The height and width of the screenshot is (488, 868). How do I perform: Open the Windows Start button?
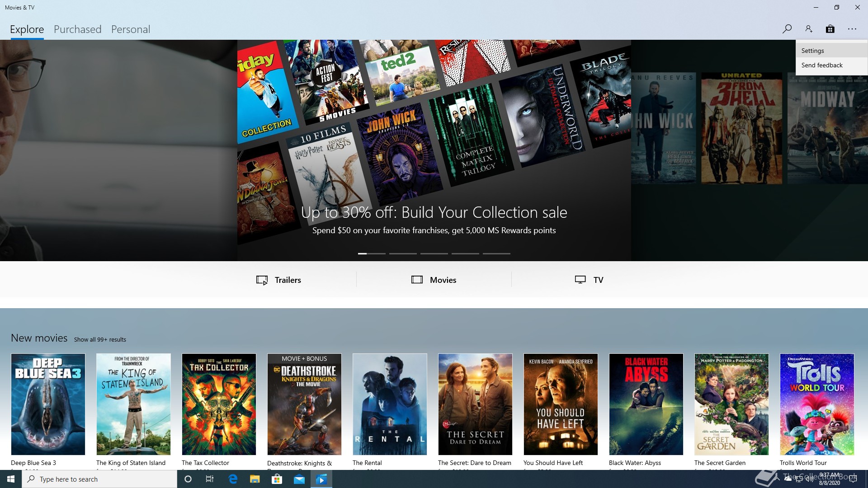pos(11,479)
